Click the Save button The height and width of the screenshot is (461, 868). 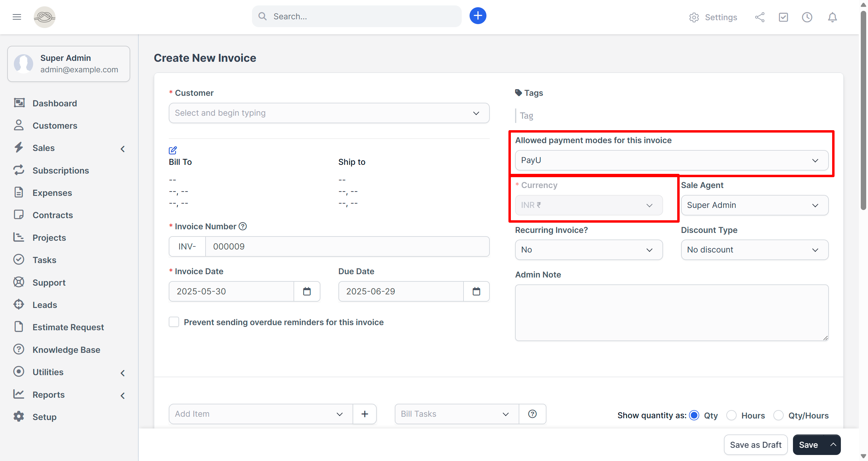[809, 445]
